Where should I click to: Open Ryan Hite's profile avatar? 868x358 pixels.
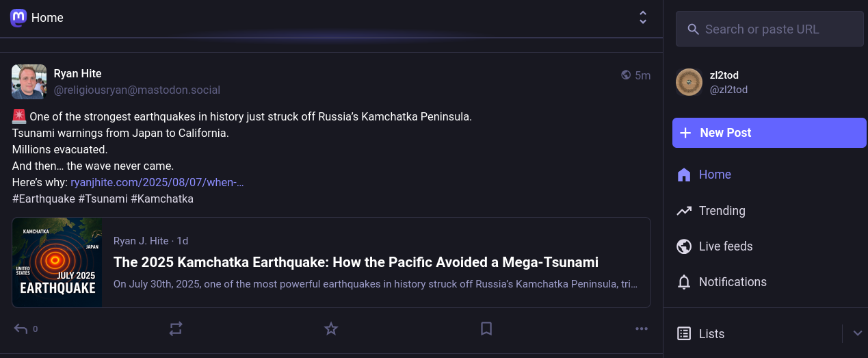[29, 82]
